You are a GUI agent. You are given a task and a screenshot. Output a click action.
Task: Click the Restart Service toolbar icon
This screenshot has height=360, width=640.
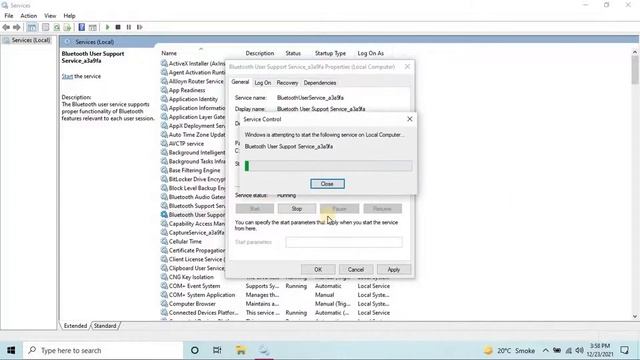pyautogui.click(x=140, y=27)
